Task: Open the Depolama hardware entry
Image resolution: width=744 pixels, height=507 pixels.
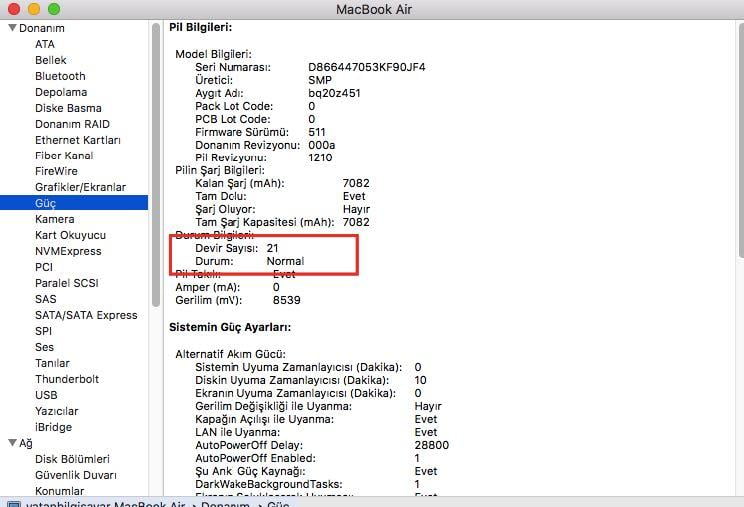Action: (60, 92)
